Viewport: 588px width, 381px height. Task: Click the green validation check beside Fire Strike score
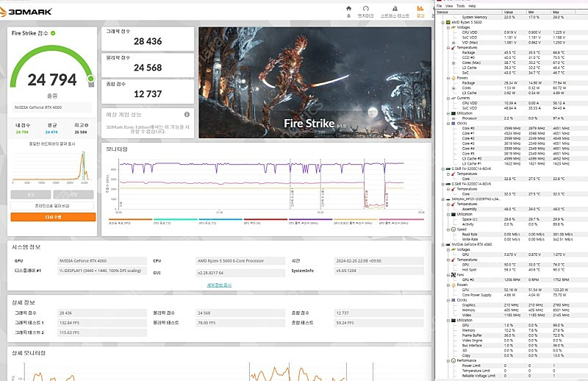53,33
